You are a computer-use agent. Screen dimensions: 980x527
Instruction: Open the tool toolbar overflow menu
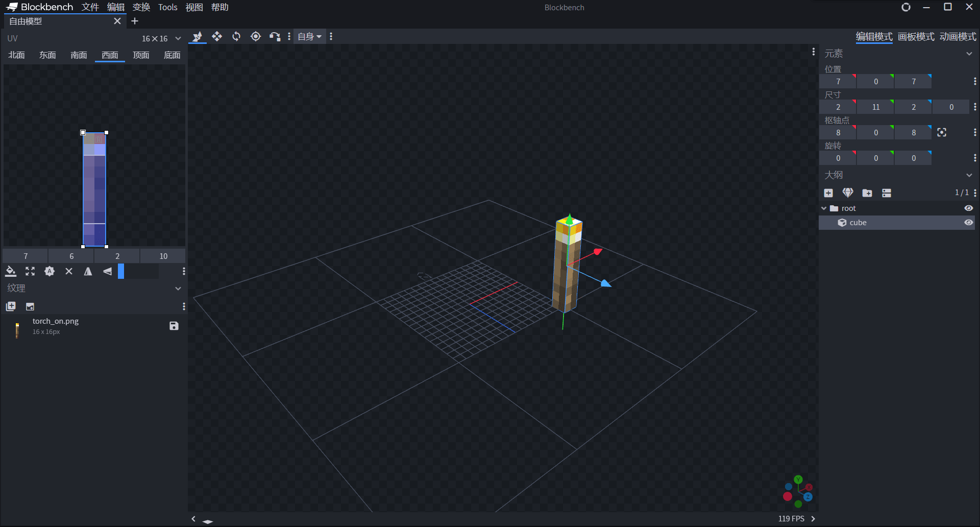289,37
